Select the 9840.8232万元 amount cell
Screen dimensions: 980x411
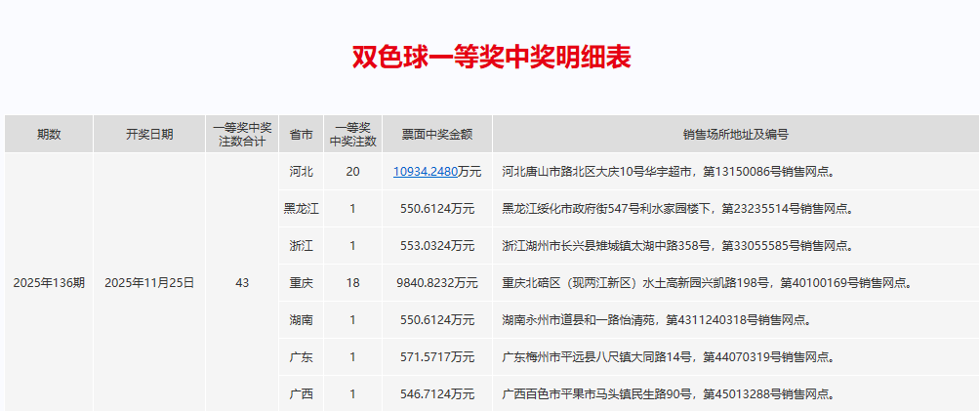(x=437, y=283)
